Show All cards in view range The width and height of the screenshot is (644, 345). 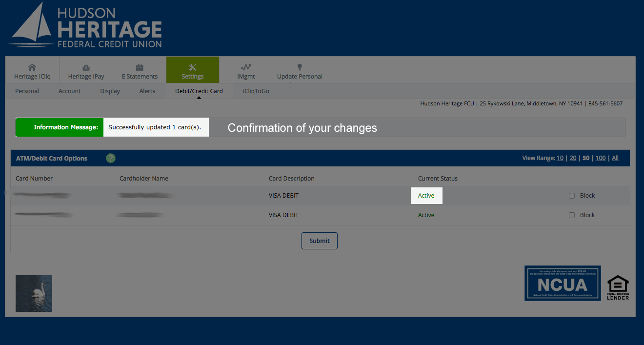click(x=615, y=158)
